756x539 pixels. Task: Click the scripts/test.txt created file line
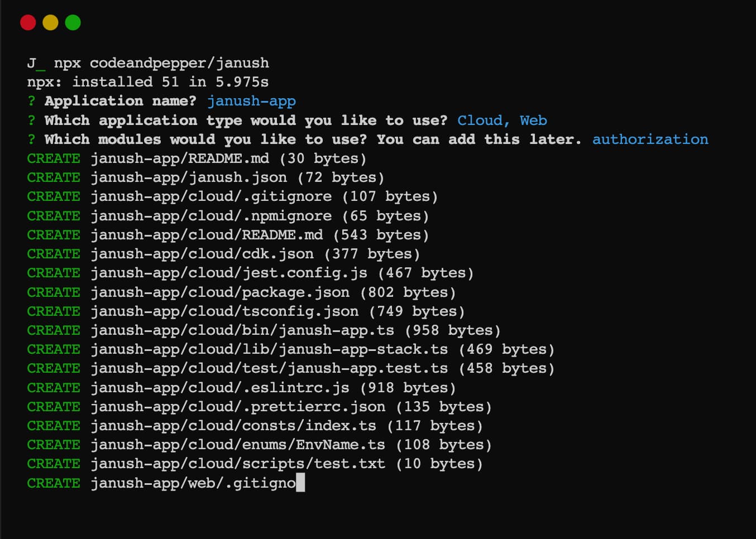(286, 464)
